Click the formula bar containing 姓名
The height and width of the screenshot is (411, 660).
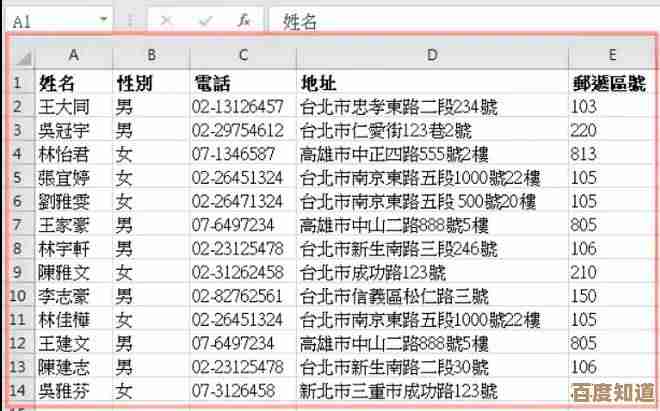click(460, 19)
